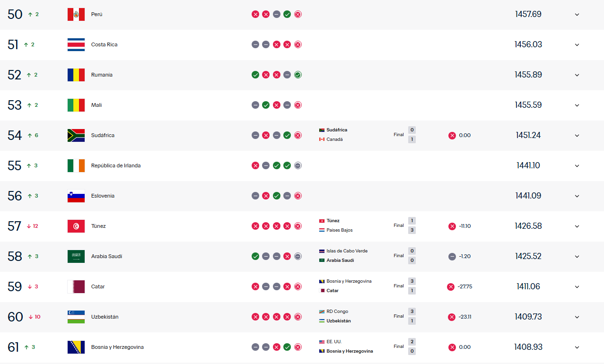604x364 pixels.
Task: Click the red loss icon beside -27.75
Action: pos(451,286)
